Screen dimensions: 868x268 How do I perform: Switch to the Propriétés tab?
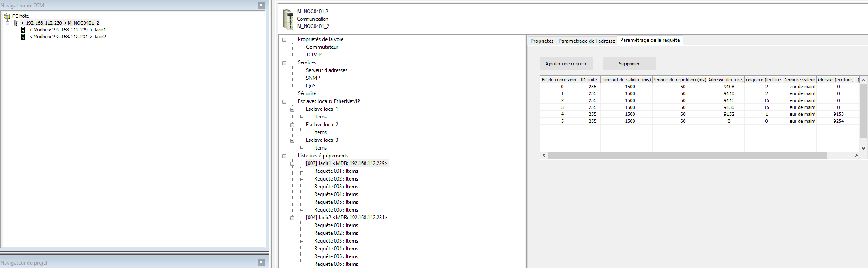point(542,41)
